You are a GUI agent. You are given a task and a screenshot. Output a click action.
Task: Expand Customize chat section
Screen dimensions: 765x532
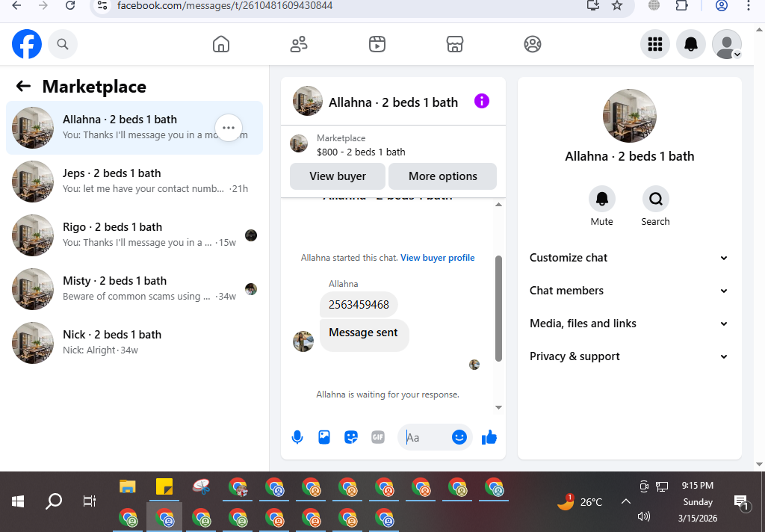point(629,258)
